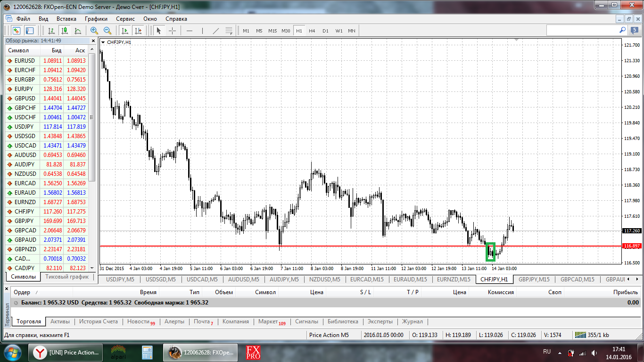Open Alpari taskbar icon
This screenshot has width=644, height=362.
click(118, 352)
